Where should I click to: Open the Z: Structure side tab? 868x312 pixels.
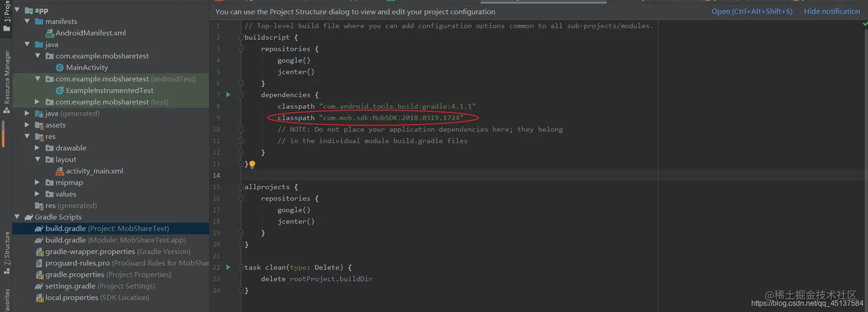(x=7, y=252)
